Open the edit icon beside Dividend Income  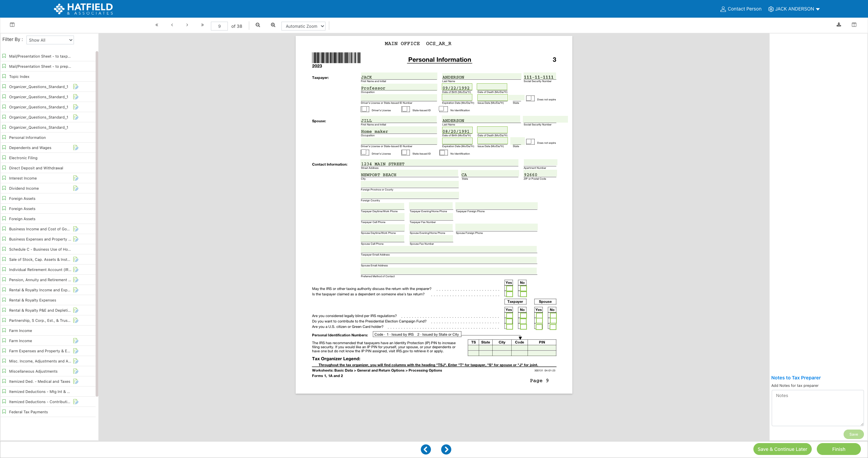pyautogui.click(x=75, y=188)
